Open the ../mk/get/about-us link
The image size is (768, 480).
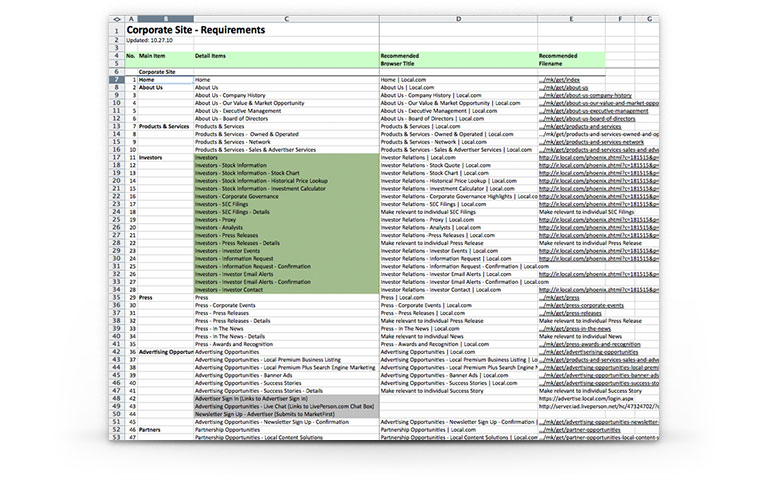(563, 88)
